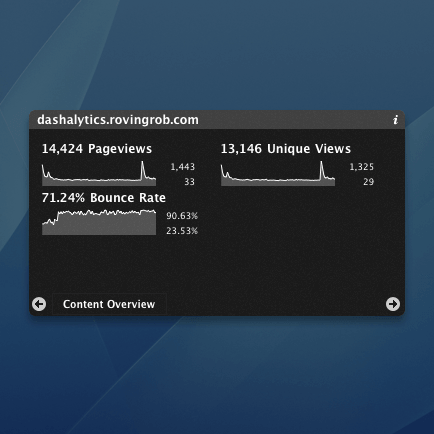Click the Unique Views maximum value 1,325

pos(362,167)
